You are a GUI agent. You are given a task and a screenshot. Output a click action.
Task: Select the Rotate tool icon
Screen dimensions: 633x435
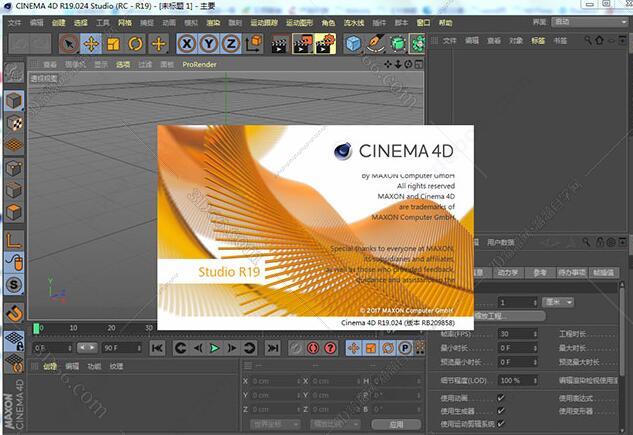click(x=136, y=44)
